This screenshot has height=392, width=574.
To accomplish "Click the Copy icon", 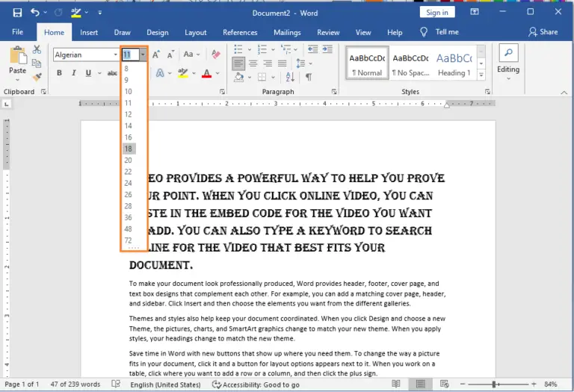I will click(x=37, y=63).
